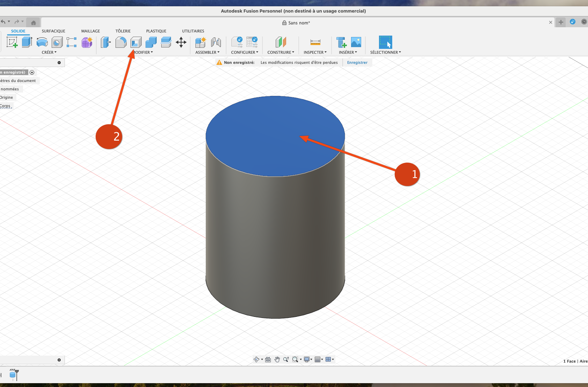This screenshot has width=588, height=387.
Task: Click the Display Settings monitor icon
Action: pyautogui.click(x=307, y=359)
